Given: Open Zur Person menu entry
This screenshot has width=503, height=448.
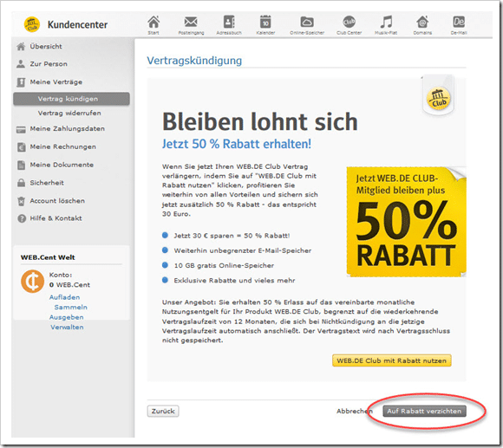Looking at the screenshot, I should tap(49, 64).
